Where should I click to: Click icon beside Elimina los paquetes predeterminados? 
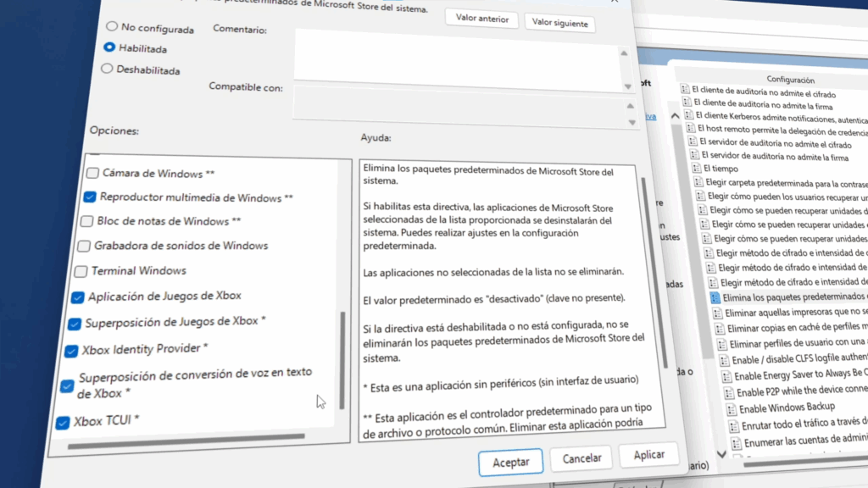[715, 297]
